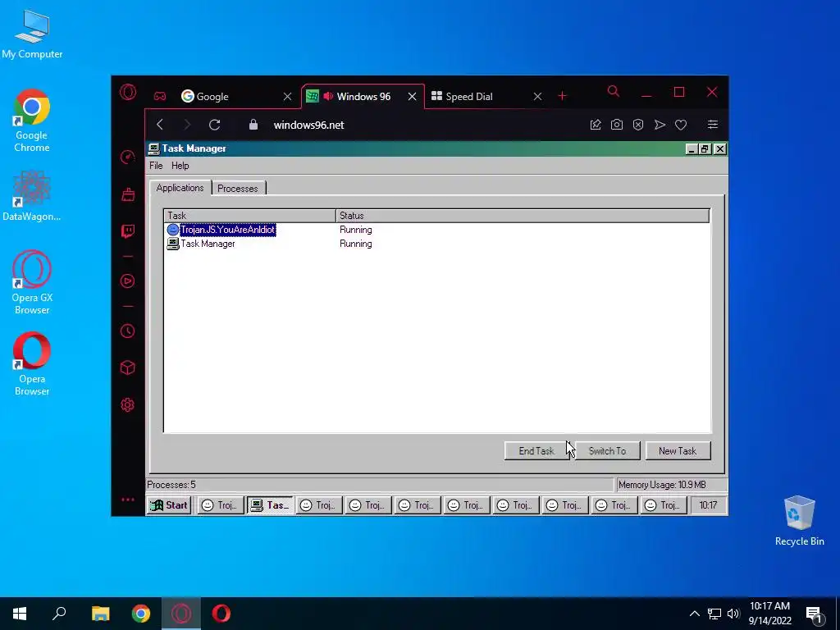This screenshot has width=840, height=630.
Task: Select Trojan.JS.YouAreAnIdiot task row
Action: coord(437,230)
